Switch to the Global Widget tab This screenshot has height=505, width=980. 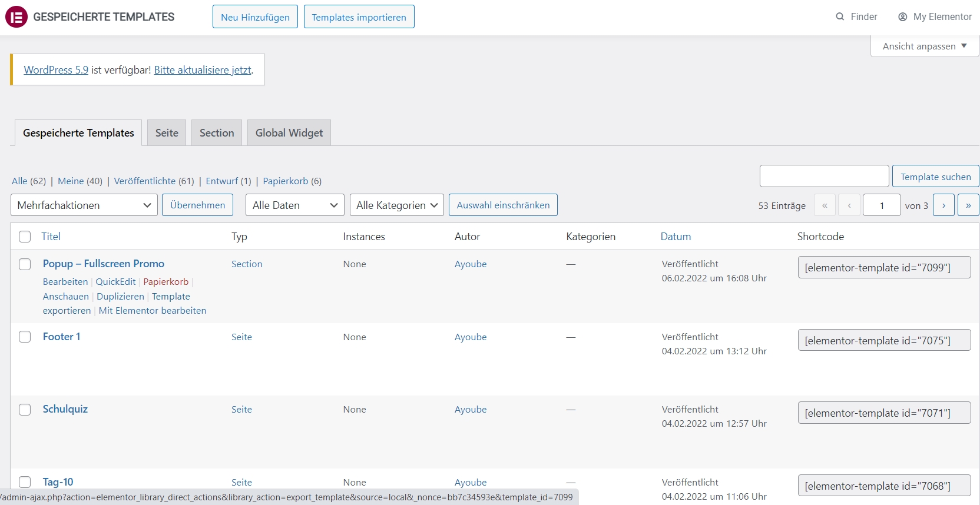[x=289, y=133]
